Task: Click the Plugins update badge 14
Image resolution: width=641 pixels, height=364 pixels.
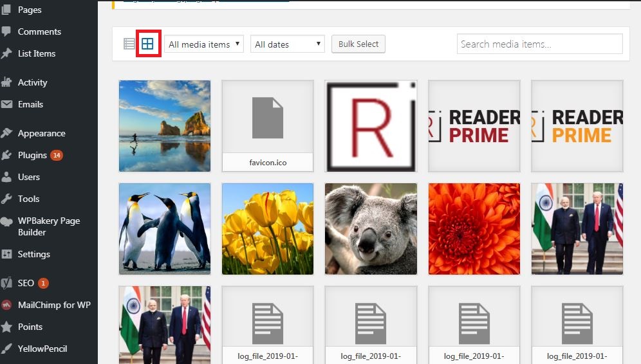Action: pos(57,155)
